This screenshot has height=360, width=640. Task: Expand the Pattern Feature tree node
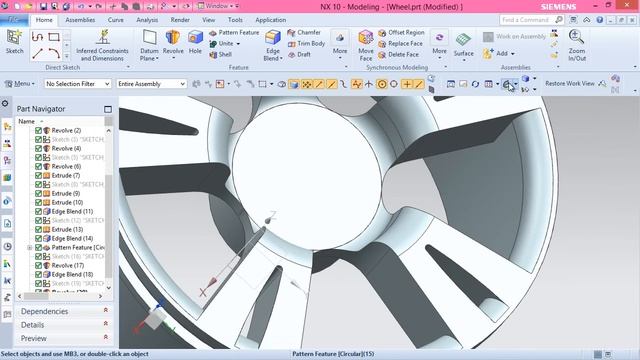(x=29, y=247)
